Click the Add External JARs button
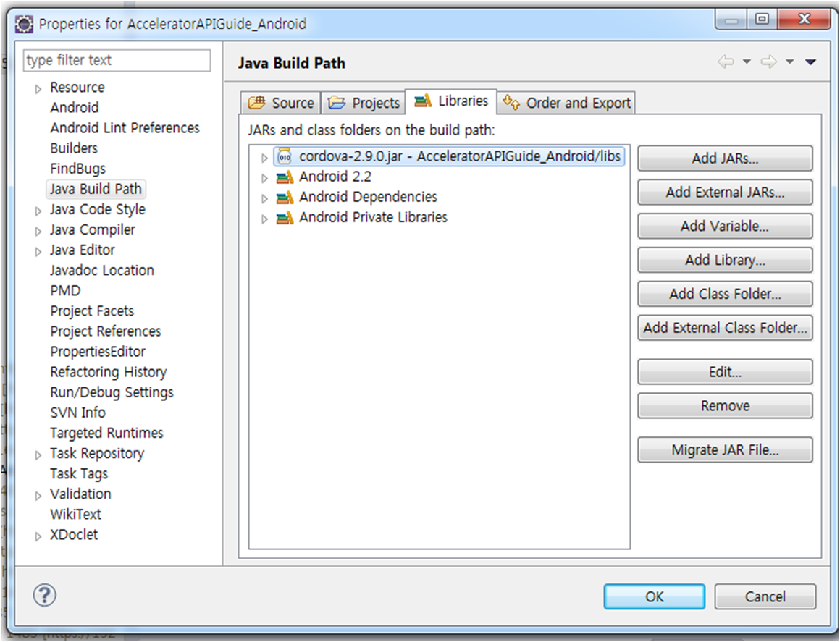The width and height of the screenshot is (840, 642). coord(725,193)
